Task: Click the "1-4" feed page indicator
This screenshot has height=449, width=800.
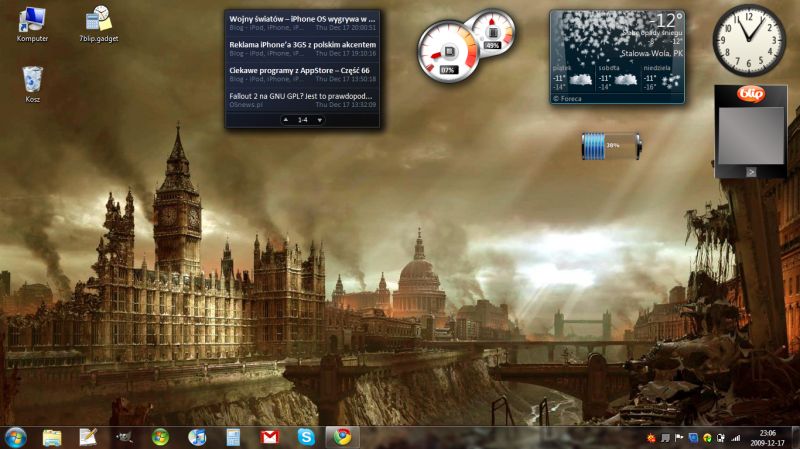Action: (303, 120)
